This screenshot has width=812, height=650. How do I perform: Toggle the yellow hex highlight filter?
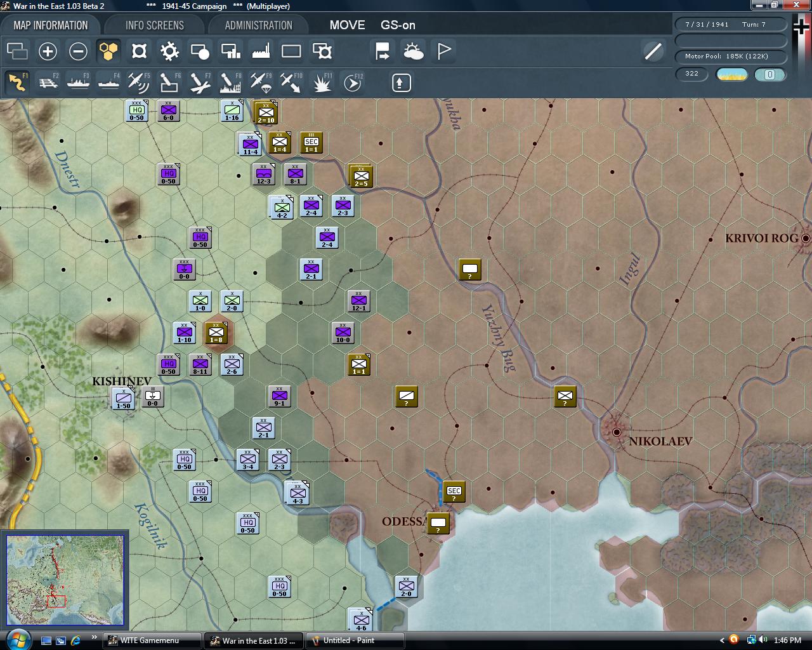[108, 51]
